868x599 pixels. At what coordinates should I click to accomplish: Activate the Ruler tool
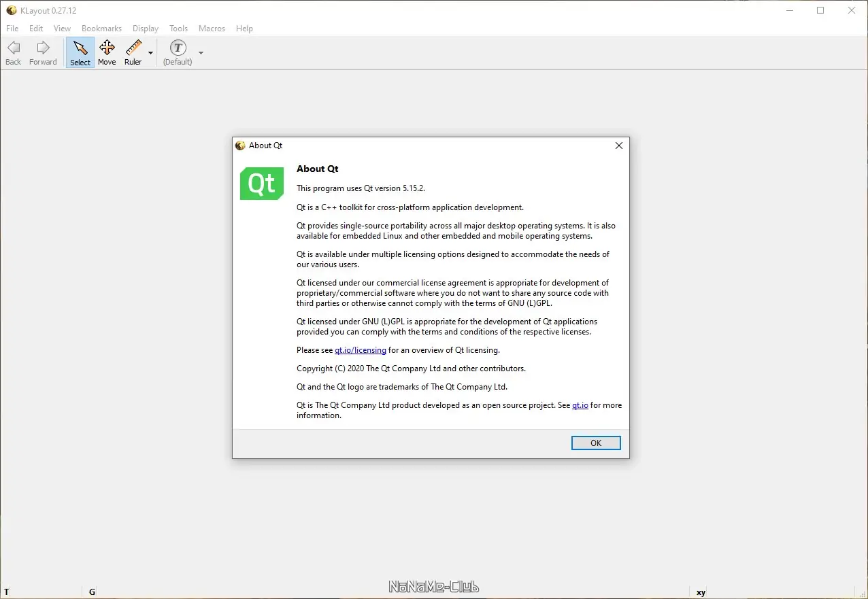click(x=133, y=52)
